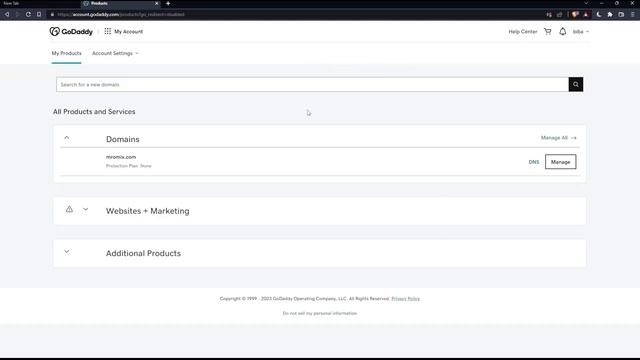Click the GoDaddy logo
Viewport: 640px width, 360px height.
(x=71, y=31)
